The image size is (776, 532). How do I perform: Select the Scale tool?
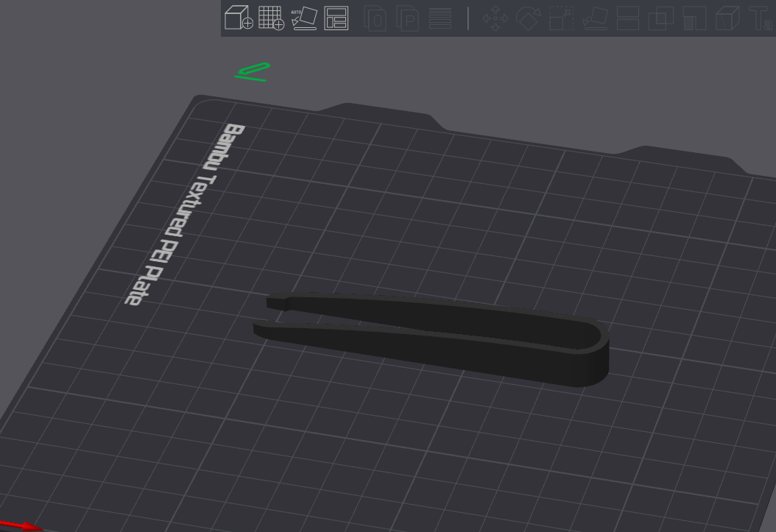[561, 18]
